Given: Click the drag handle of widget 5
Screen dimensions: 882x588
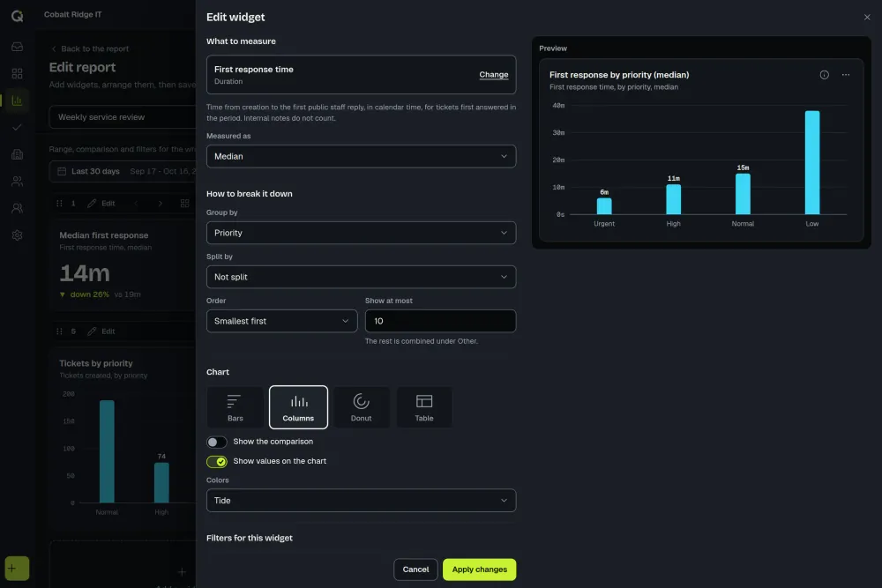Looking at the screenshot, I should [x=59, y=331].
